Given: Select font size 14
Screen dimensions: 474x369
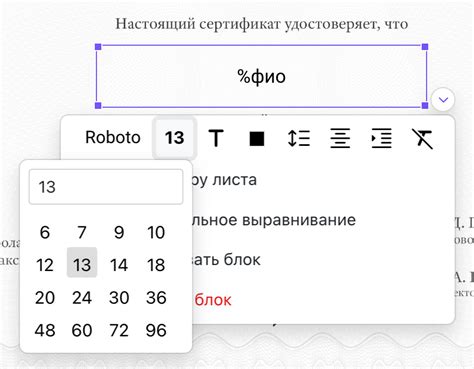Looking at the screenshot, I should tap(119, 265).
